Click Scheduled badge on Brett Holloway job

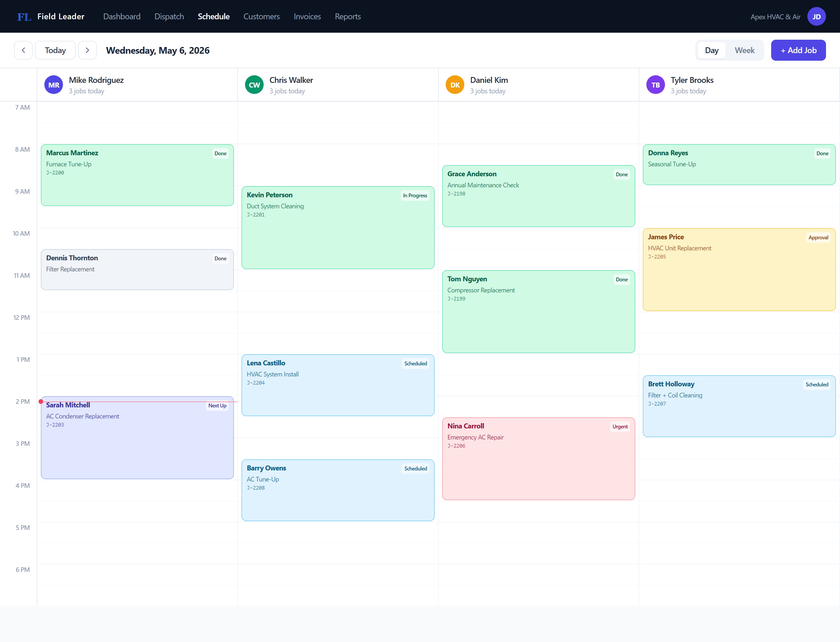pos(817,385)
